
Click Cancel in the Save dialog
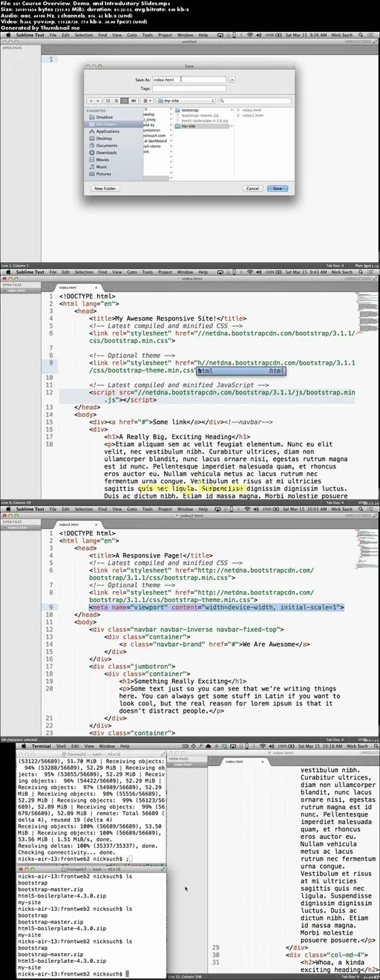252,189
